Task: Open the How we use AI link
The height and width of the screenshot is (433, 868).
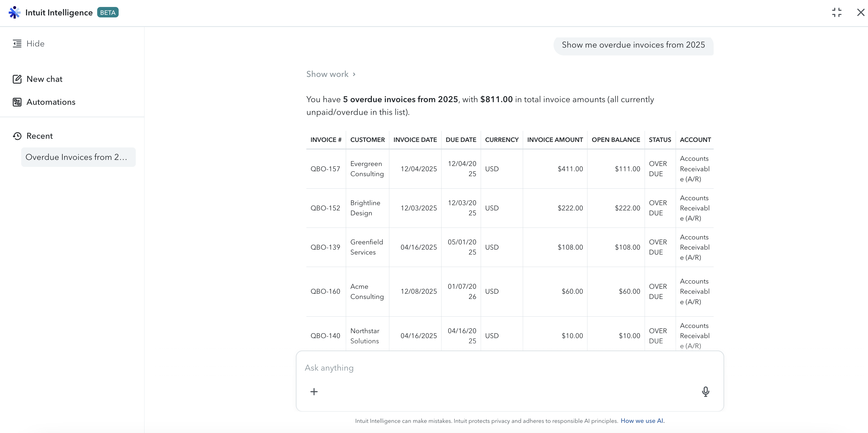Action: pyautogui.click(x=643, y=421)
